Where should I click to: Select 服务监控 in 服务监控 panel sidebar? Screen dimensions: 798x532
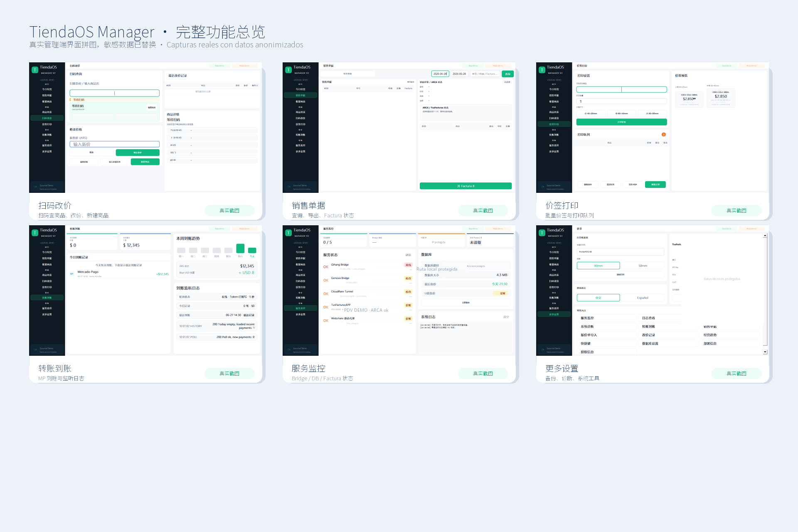(300, 308)
